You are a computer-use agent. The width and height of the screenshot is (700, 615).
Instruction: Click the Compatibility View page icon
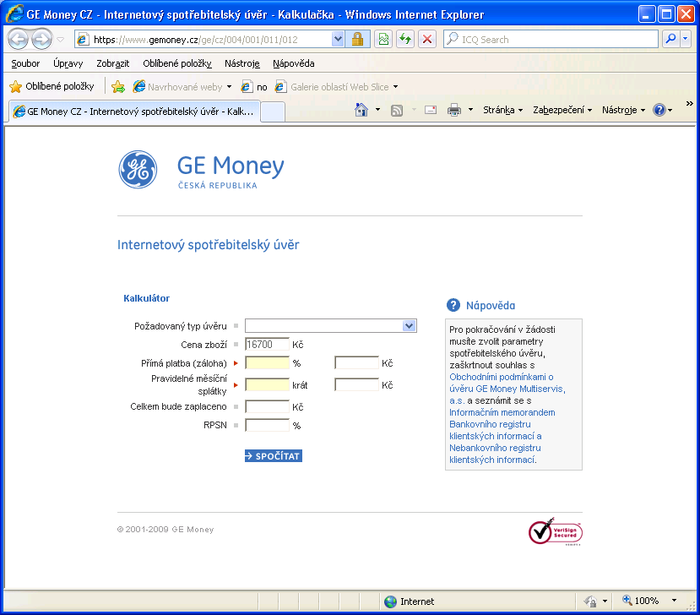(383, 40)
